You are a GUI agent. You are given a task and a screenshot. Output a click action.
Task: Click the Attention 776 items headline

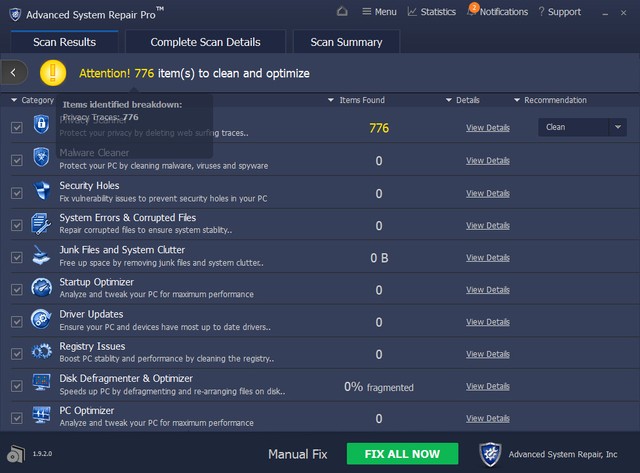click(194, 73)
